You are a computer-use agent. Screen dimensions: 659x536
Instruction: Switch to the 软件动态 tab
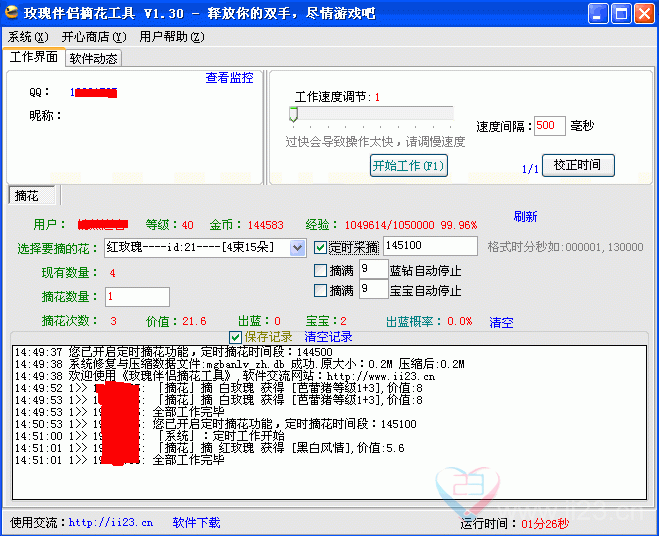93,58
